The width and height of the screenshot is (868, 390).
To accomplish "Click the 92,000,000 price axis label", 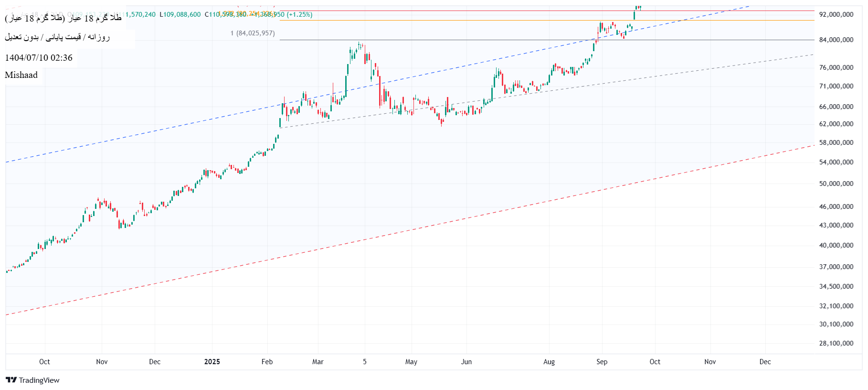I will pos(836,15).
